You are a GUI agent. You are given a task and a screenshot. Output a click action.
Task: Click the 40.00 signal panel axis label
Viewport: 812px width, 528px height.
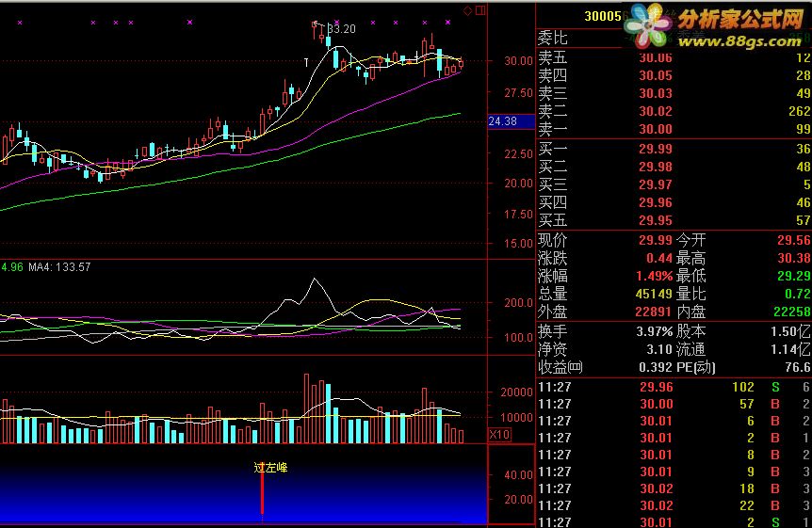[518, 474]
